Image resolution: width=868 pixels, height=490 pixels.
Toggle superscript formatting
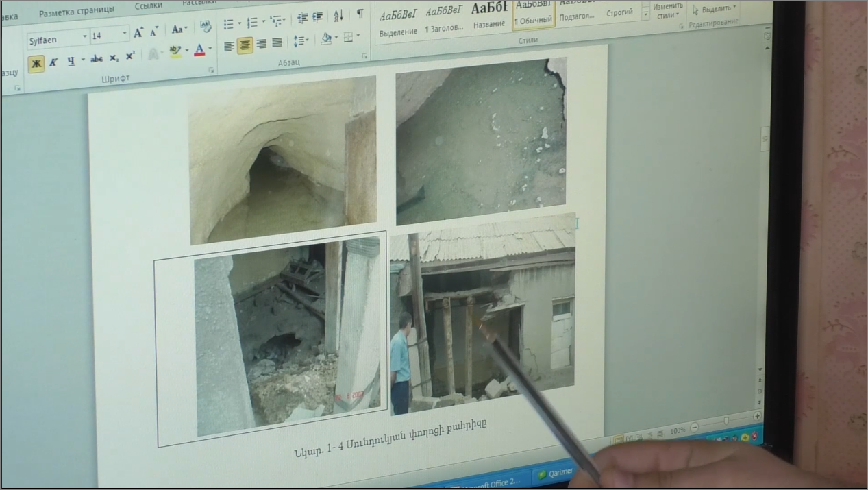130,57
